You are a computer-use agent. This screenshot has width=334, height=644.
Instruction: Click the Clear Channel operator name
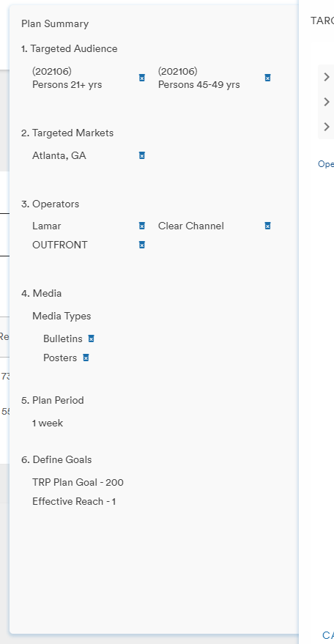tap(191, 226)
